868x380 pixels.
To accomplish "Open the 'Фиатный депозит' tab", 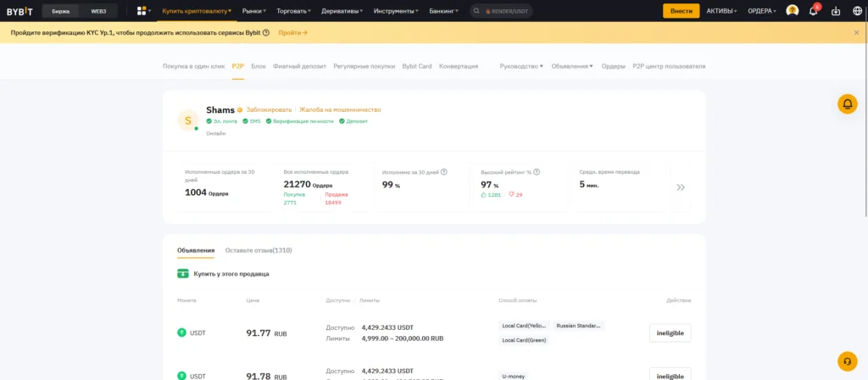I will 299,66.
